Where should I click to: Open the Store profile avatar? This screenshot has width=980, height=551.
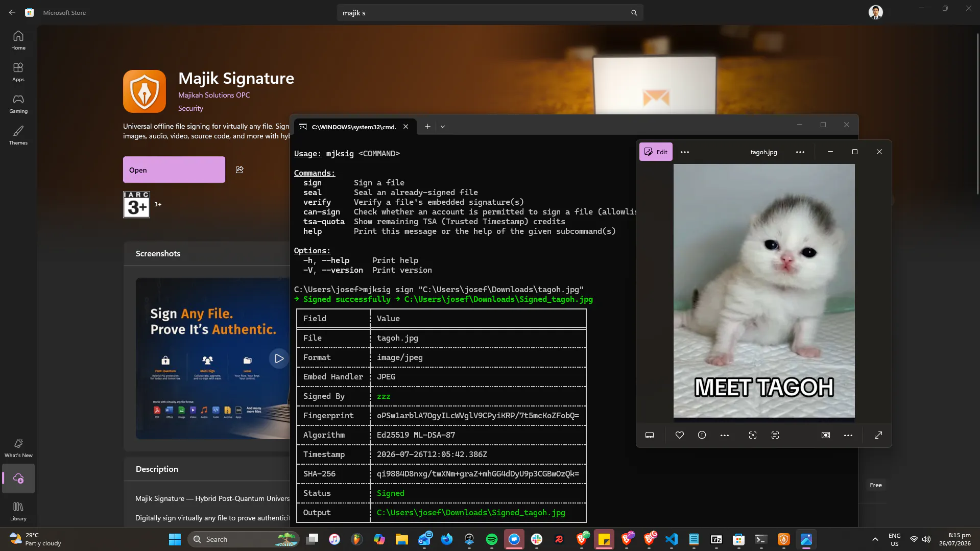click(x=875, y=12)
